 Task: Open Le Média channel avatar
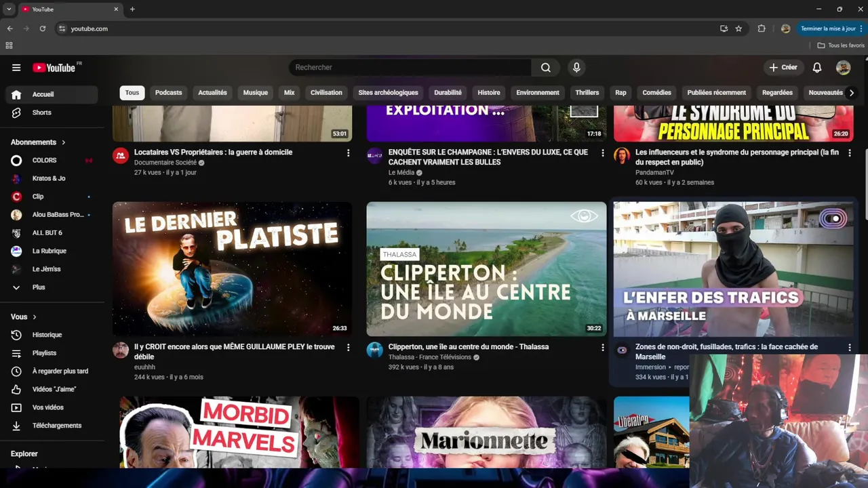coord(375,156)
